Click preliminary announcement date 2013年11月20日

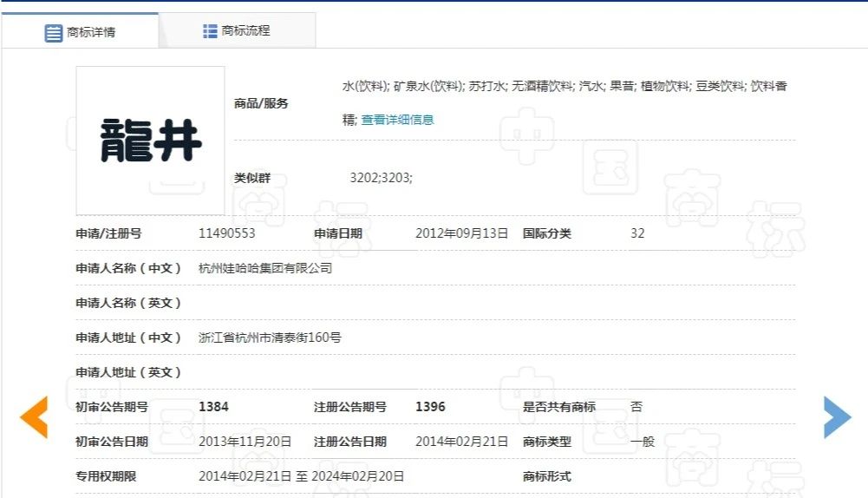(x=245, y=442)
